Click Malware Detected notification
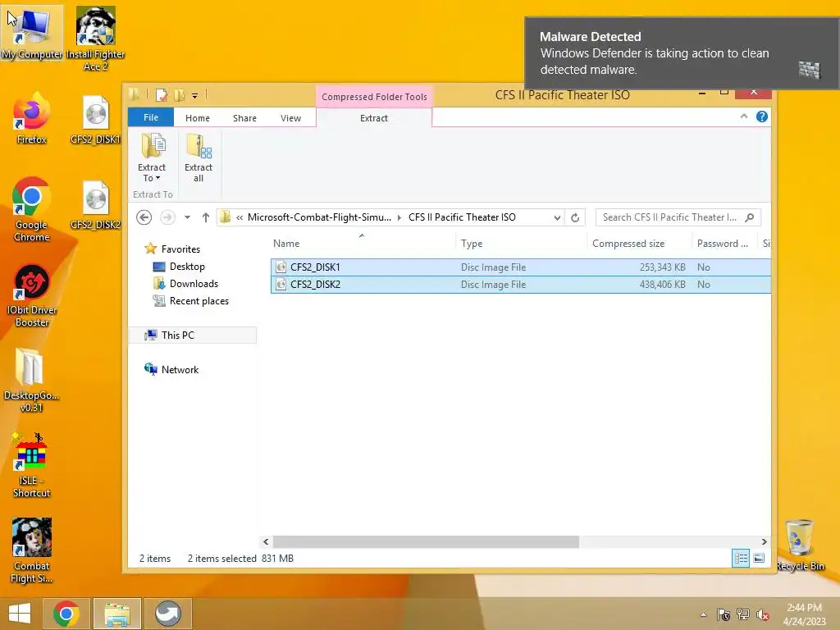840x630 pixels. pos(682,53)
